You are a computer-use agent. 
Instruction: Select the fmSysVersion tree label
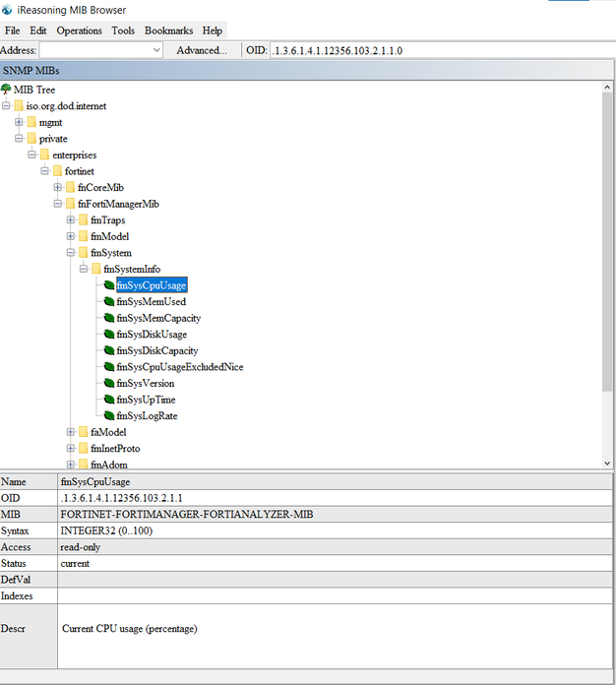(146, 383)
